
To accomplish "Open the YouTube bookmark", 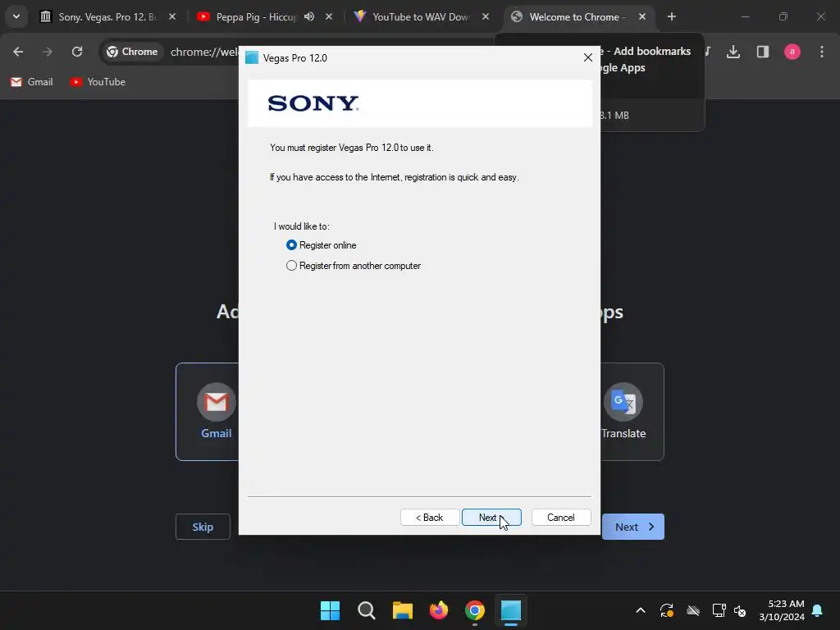I will [98, 82].
